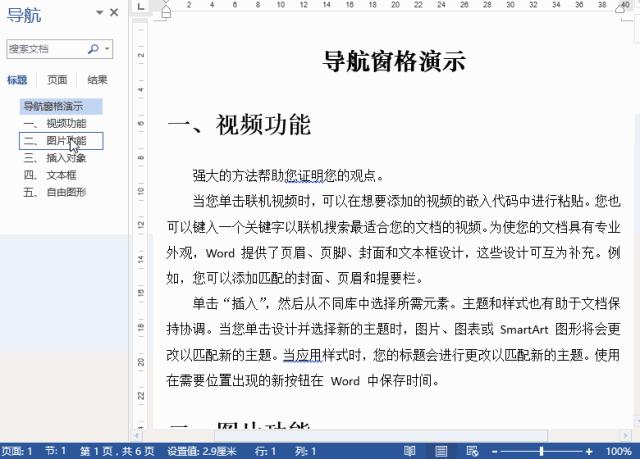640x459 pixels.
Task: Click 第 1 页, 共 6 页 in status bar
Action: tap(117, 452)
